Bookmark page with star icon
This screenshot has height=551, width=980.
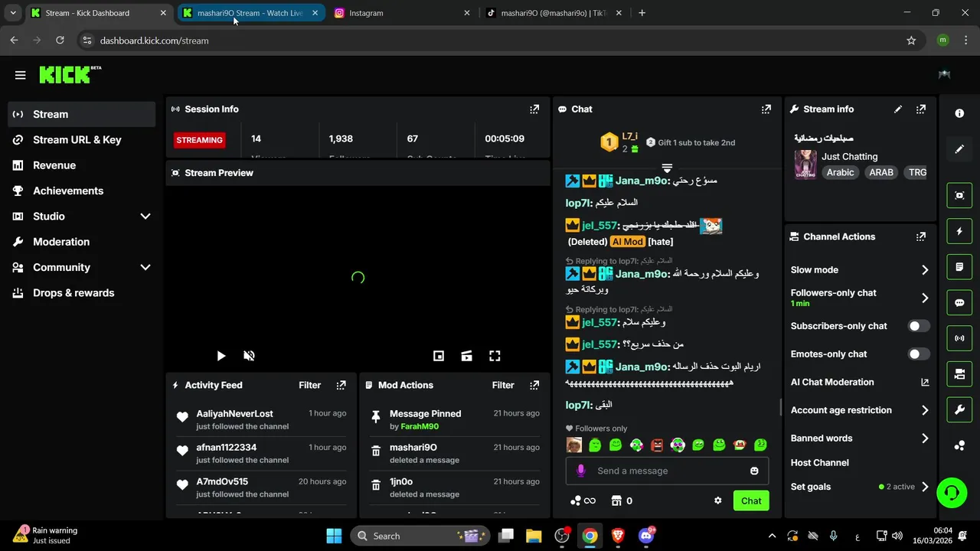click(911, 41)
